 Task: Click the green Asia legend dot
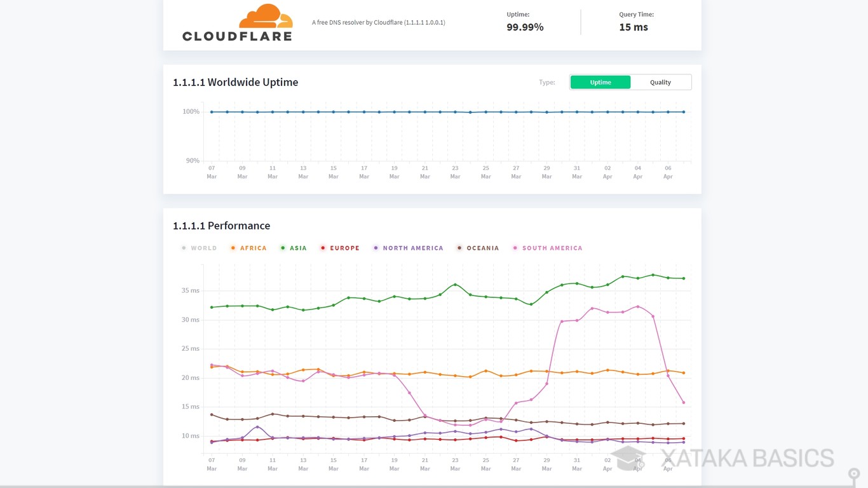[x=283, y=248]
